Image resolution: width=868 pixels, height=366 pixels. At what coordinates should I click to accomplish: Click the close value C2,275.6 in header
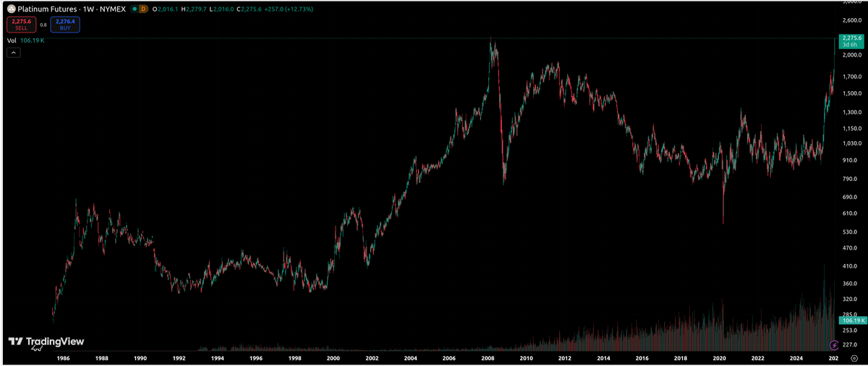pos(249,9)
